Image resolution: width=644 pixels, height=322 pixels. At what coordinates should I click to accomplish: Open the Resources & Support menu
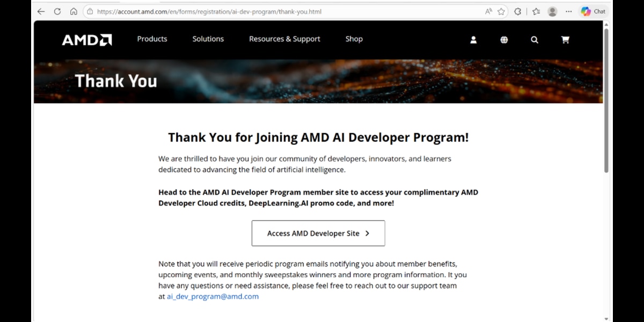(284, 39)
